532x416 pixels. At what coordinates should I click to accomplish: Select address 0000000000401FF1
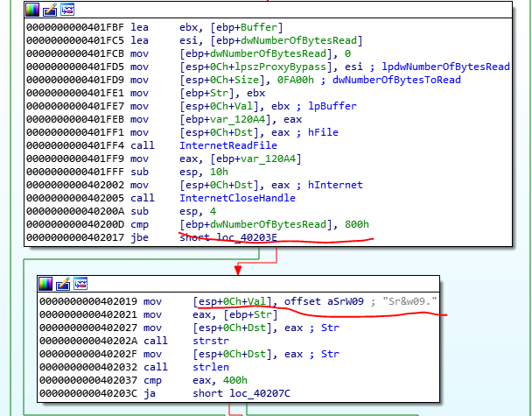tap(75, 132)
